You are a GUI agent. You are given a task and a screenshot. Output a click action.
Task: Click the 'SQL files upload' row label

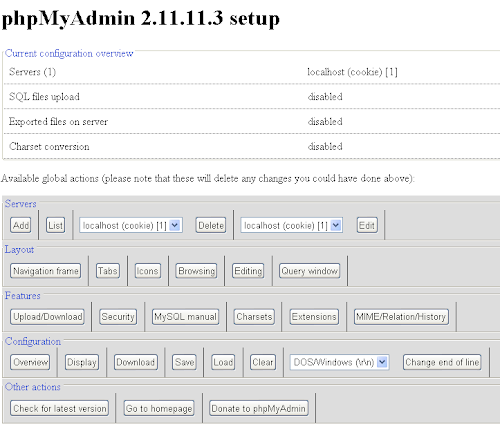click(x=44, y=97)
